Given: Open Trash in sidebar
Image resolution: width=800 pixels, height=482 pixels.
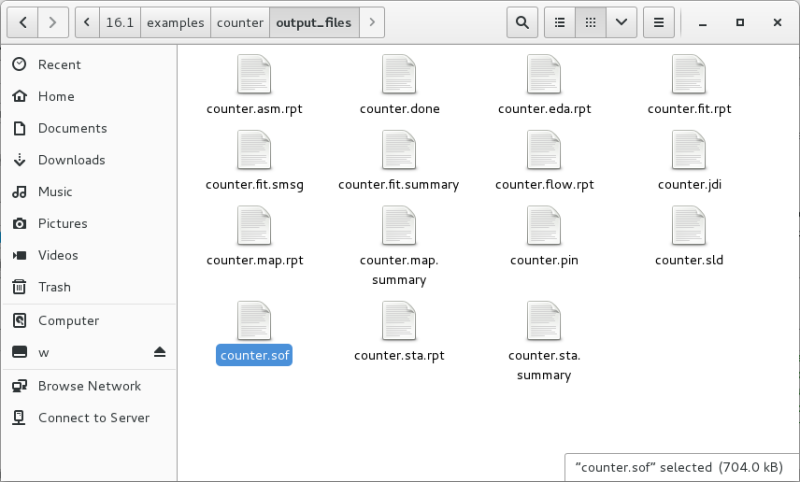Looking at the screenshot, I should tap(89, 287).
